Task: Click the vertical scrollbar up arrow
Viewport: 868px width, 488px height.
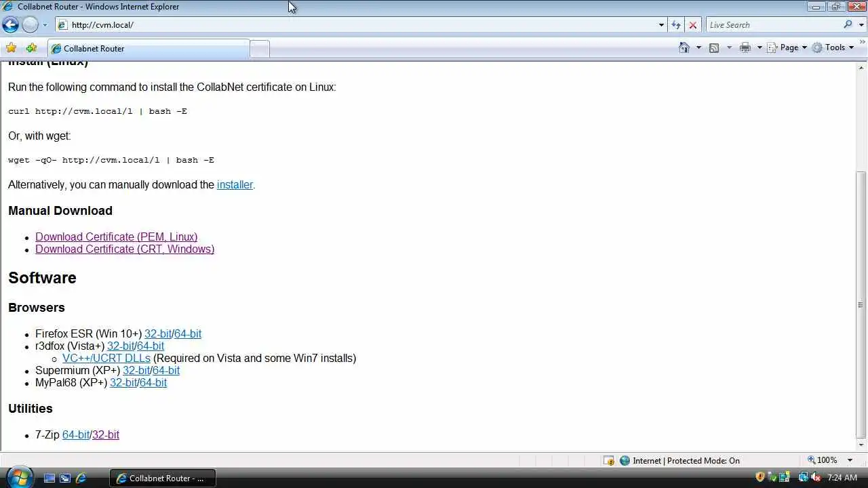Action: pyautogui.click(x=862, y=67)
